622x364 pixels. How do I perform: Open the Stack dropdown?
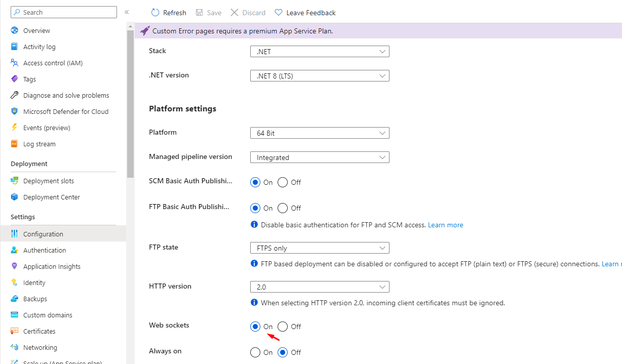[320, 51]
